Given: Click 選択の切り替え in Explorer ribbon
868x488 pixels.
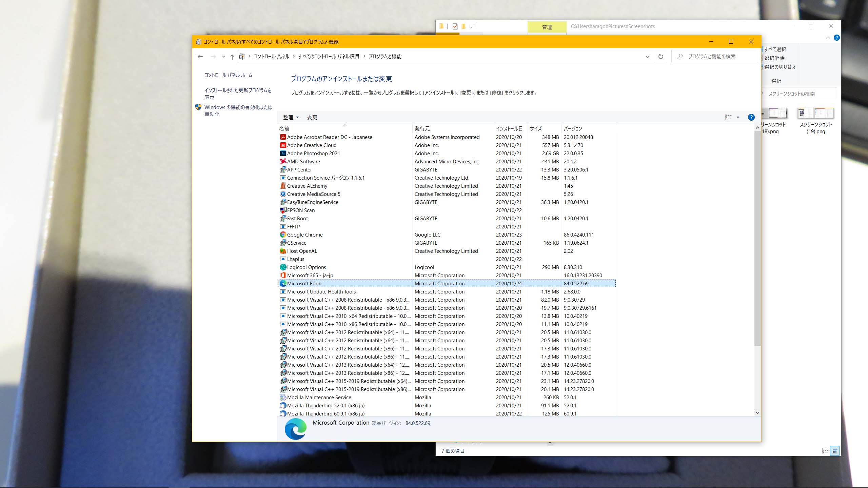Looking at the screenshot, I should 780,67.
